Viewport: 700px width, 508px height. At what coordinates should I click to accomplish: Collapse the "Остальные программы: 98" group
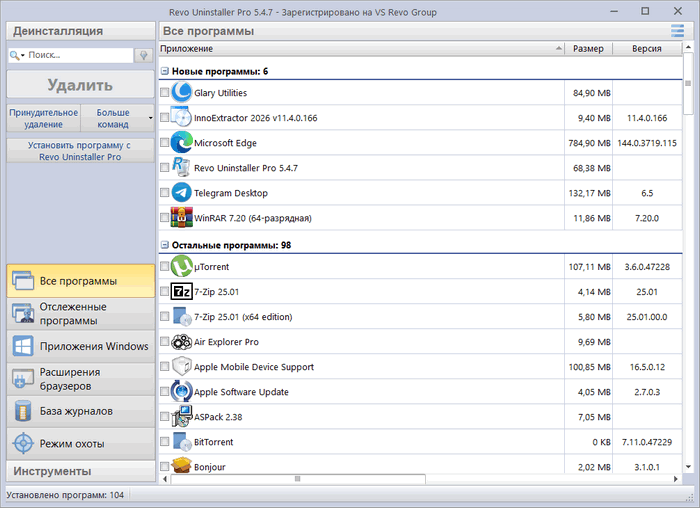pos(165,245)
